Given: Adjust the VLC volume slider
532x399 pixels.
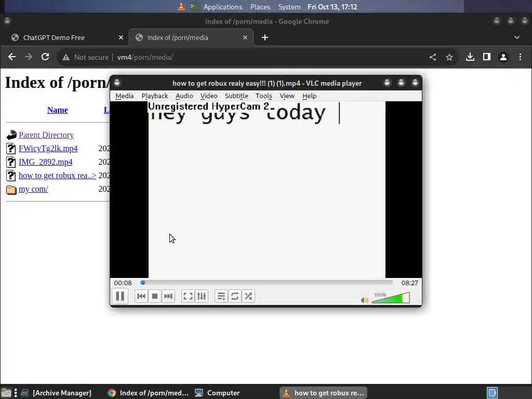Looking at the screenshot, I should [391, 298].
